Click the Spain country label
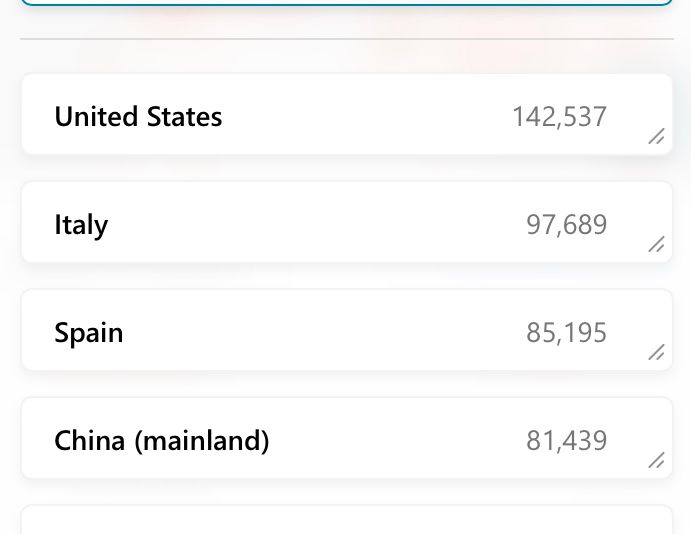691x534 pixels. point(89,333)
